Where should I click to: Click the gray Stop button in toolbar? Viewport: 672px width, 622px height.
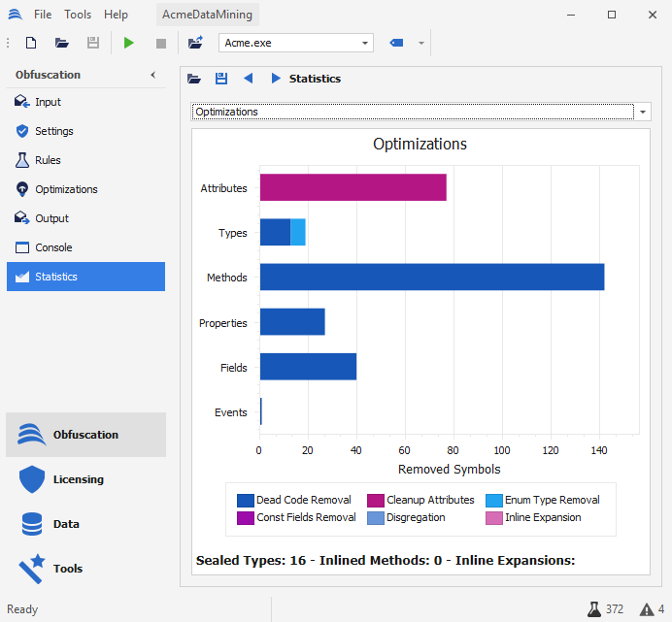tap(161, 43)
